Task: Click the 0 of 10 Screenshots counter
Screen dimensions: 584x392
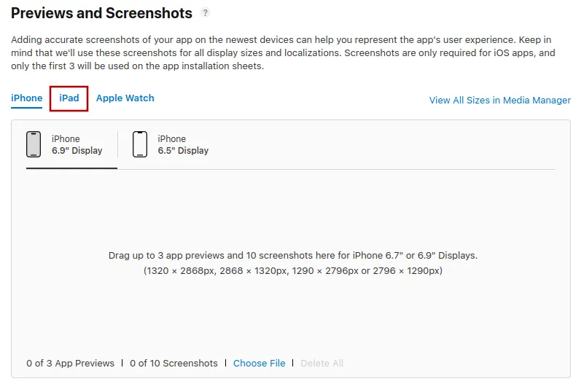Action: 174,363
